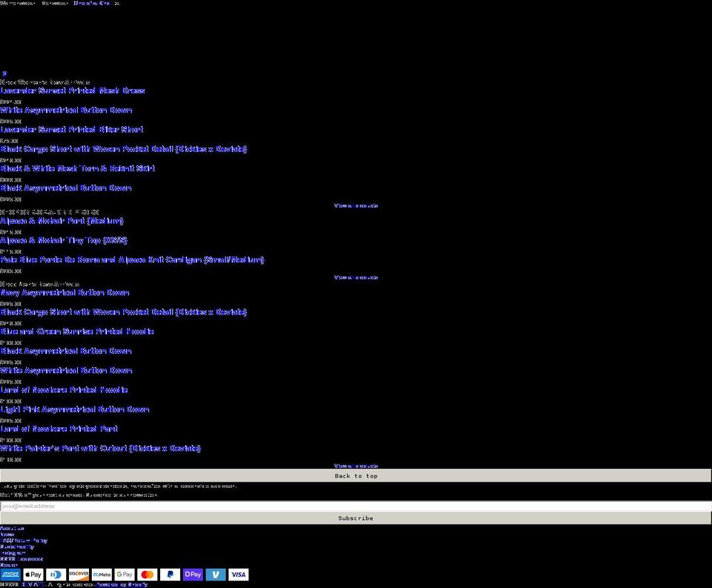The image size is (712, 588).
Task: Click the Diners Club payment icon
Action: pos(56,575)
